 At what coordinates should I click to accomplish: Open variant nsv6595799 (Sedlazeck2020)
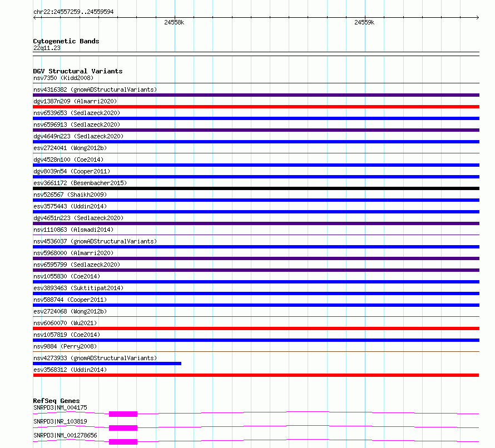77,265
